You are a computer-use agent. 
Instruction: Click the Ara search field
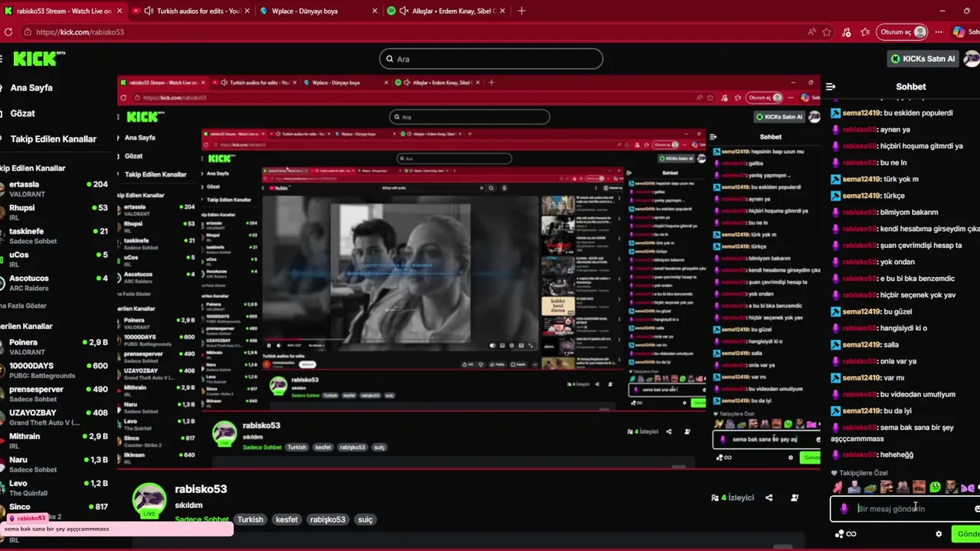pos(491,59)
